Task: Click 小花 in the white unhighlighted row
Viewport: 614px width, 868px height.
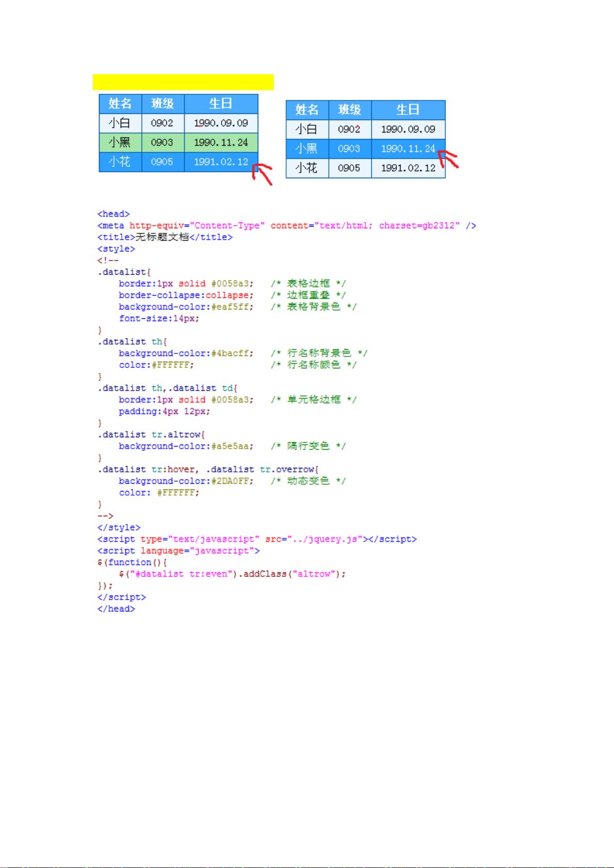Action: point(307,168)
